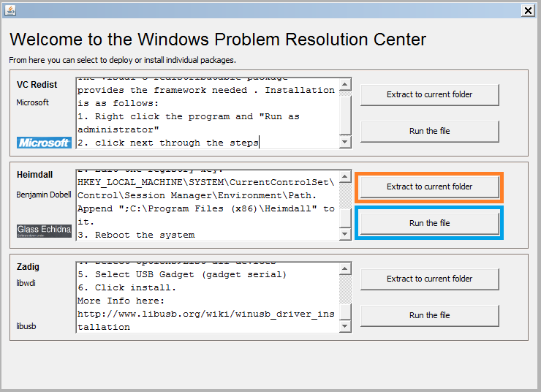The image size is (541, 392).
Task: Extract Heimdall to current folder
Action: click(x=430, y=186)
